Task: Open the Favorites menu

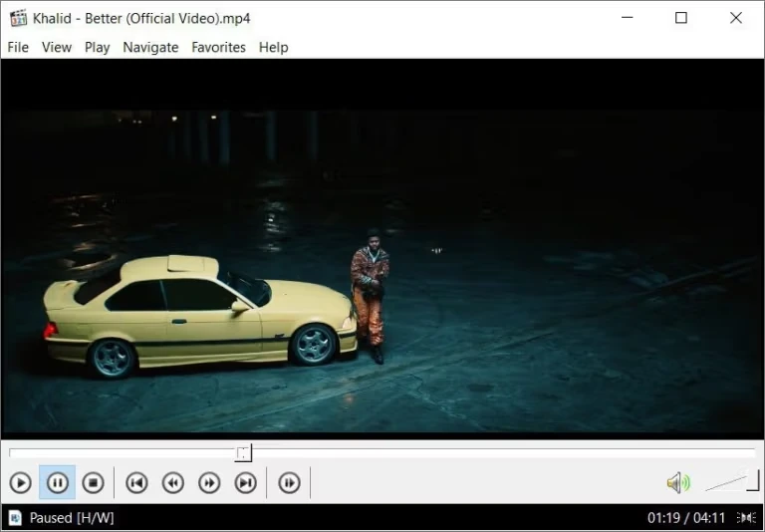Action: [218, 47]
